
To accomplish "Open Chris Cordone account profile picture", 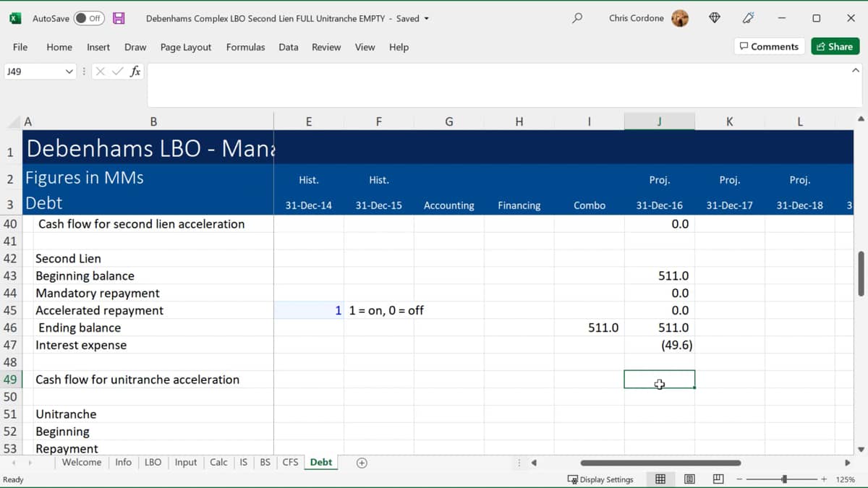I will coord(680,18).
